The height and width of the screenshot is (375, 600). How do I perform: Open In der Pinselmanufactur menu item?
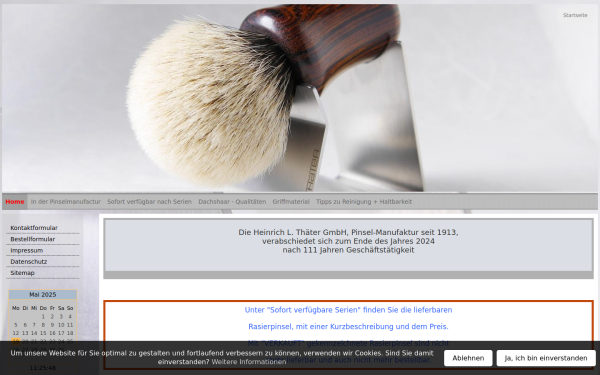(65, 202)
